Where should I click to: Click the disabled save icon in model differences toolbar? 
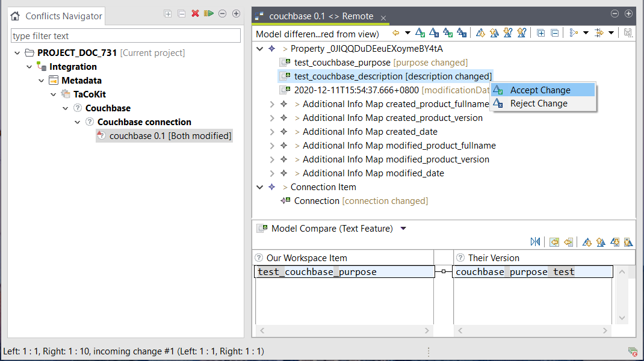[628, 33]
